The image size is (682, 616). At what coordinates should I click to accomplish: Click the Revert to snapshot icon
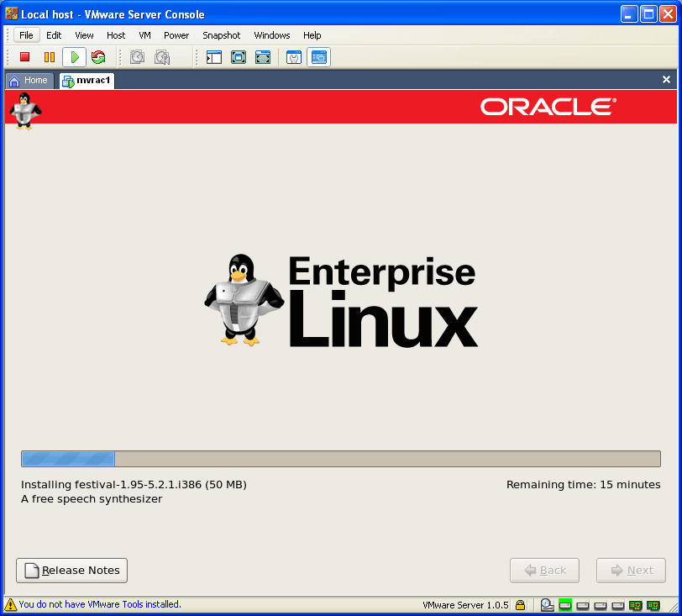click(x=162, y=57)
